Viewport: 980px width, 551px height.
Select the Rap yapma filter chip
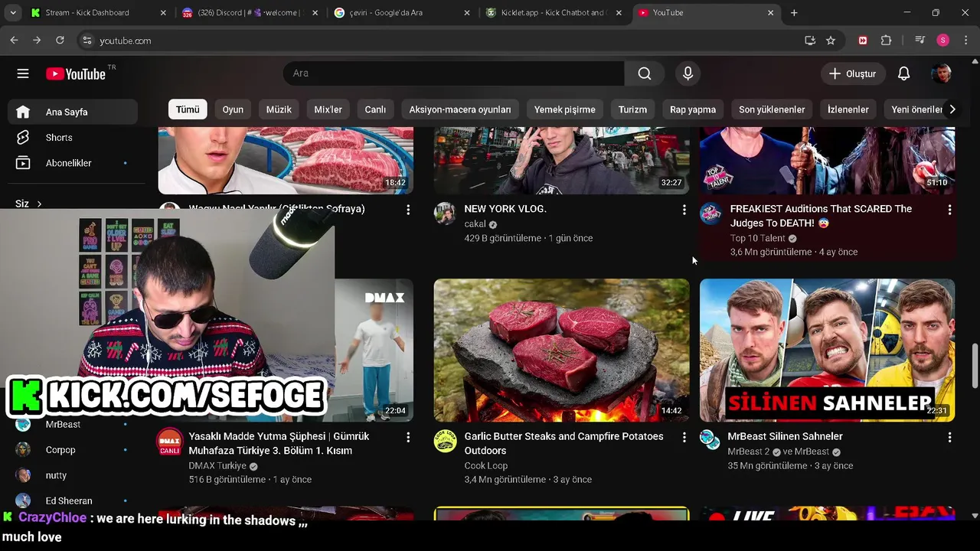693,109
